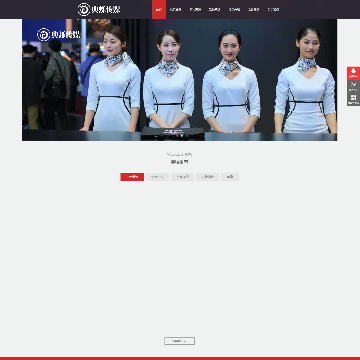Switch to the third category filter tab
Screen dimensions: 360x360
[182, 177]
